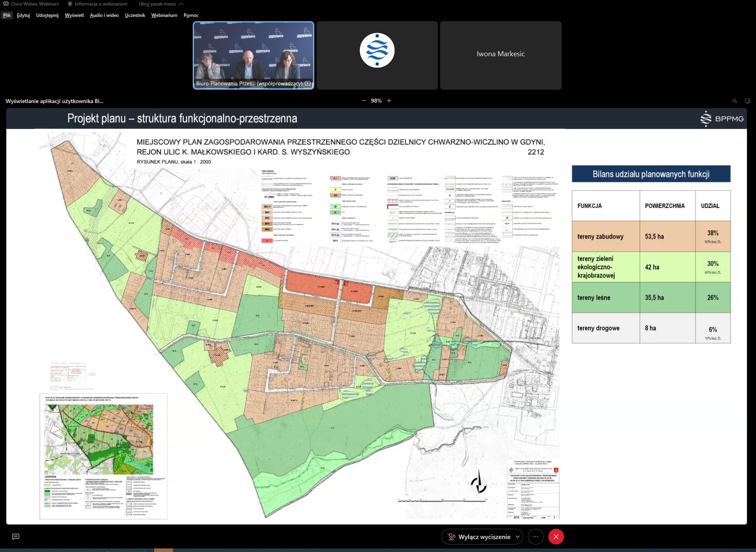
Task: Zoom in the shared presentation with the plus icon
Action: pos(389,101)
